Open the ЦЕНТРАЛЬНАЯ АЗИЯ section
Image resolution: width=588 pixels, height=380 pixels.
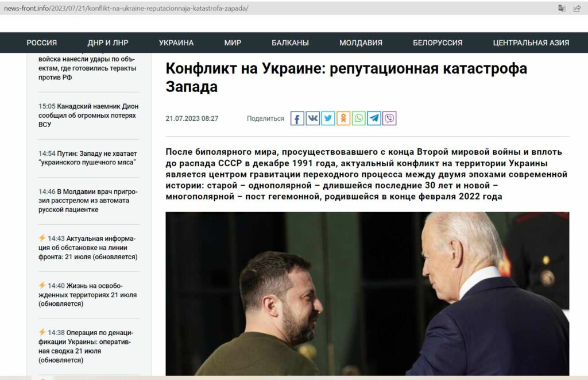[x=531, y=43]
